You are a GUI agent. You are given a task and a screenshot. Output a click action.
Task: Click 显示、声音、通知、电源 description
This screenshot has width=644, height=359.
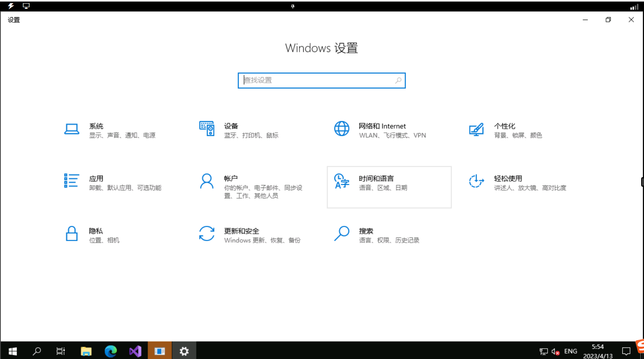coord(122,136)
